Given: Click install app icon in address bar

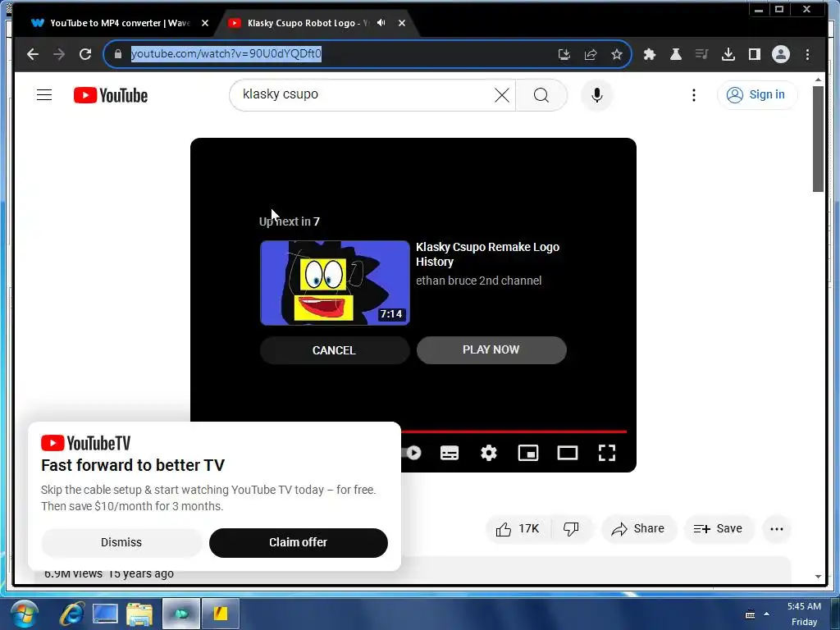Looking at the screenshot, I should pyautogui.click(x=564, y=54).
